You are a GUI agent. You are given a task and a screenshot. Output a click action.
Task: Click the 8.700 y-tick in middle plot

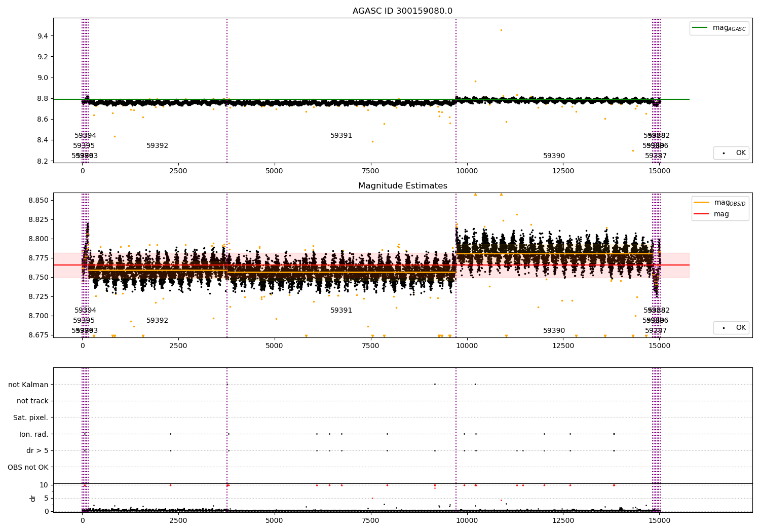click(39, 316)
